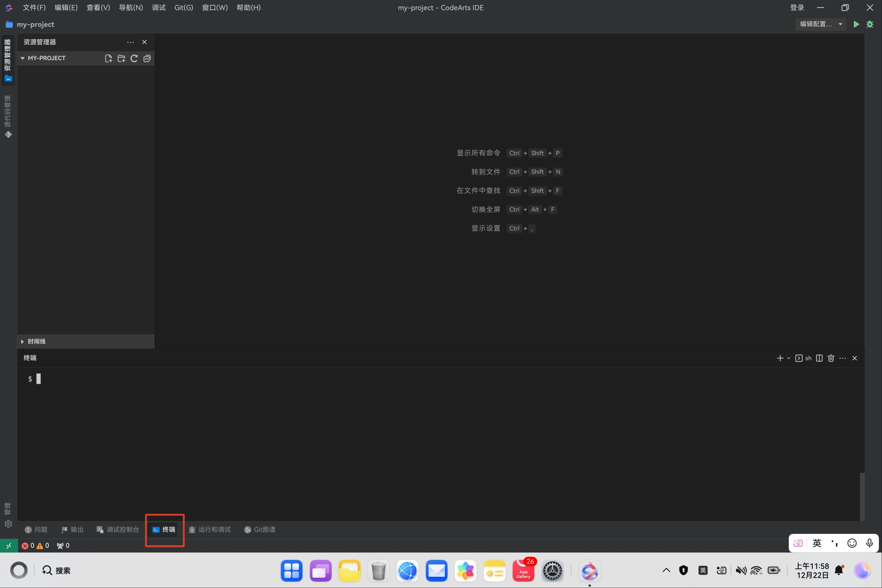The width and height of the screenshot is (882, 588).
Task: Click the login button
Action: pos(797,8)
